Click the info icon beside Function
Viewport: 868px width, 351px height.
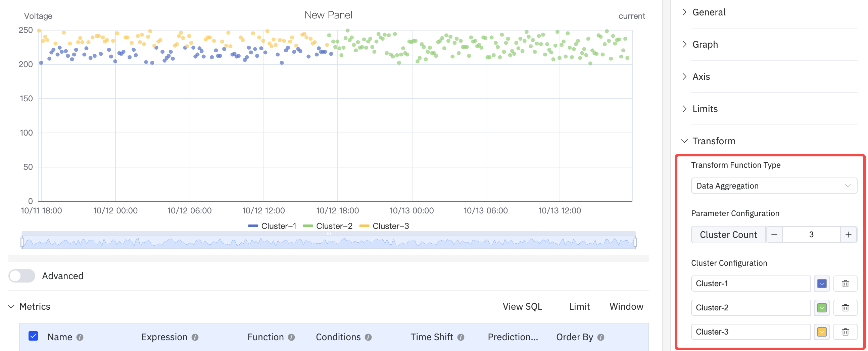291,337
